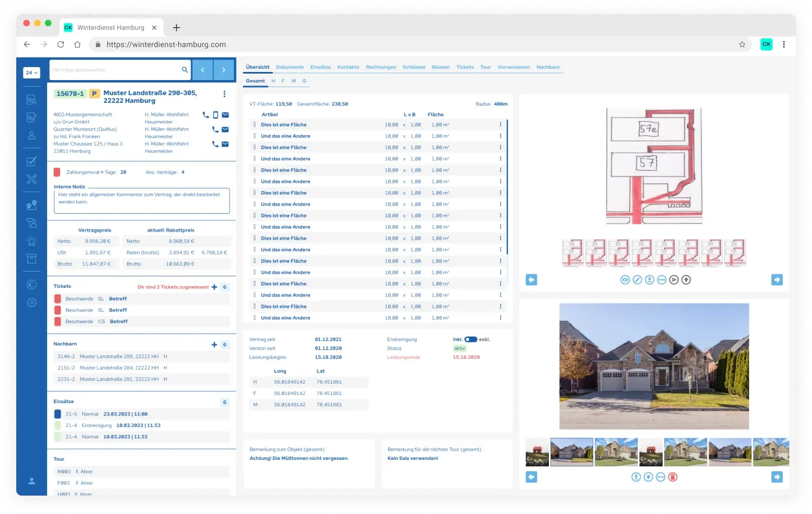Viewport: 812px width, 514px height.
Task: Delete the photo with red trash icon
Action: [673, 477]
